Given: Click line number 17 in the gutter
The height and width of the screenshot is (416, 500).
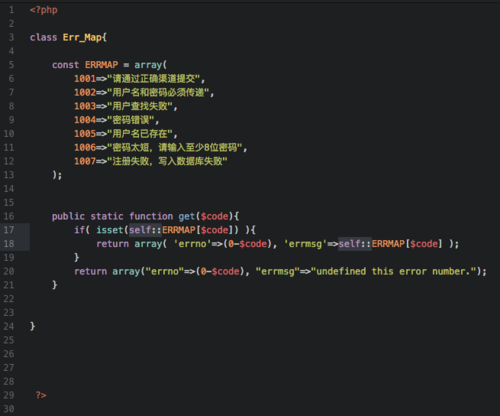Looking at the screenshot, I should pyautogui.click(x=9, y=230).
